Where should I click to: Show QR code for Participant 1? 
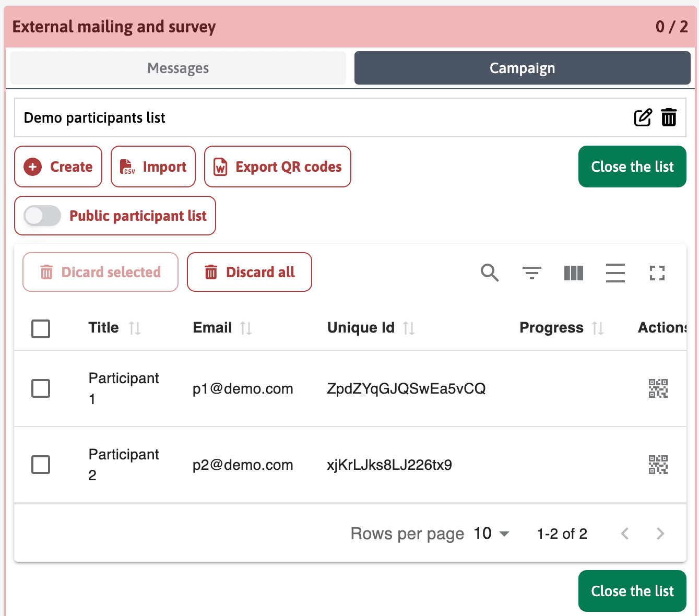(658, 388)
